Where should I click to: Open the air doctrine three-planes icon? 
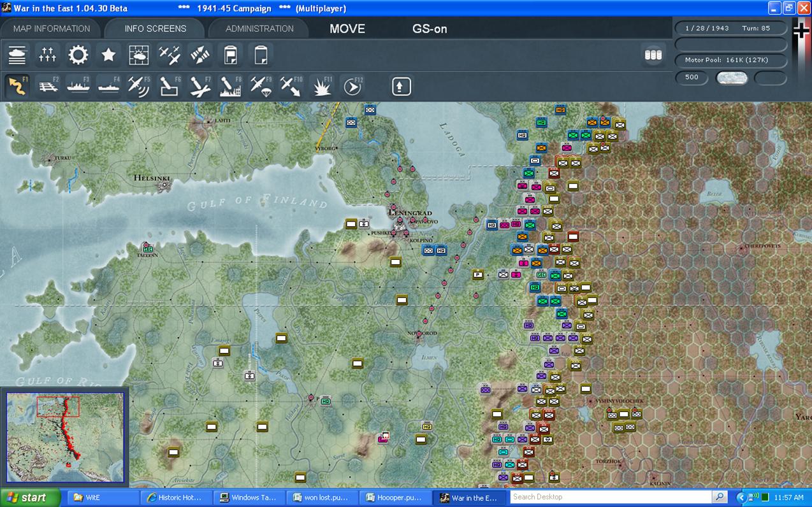pyautogui.click(x=170, y=55)
